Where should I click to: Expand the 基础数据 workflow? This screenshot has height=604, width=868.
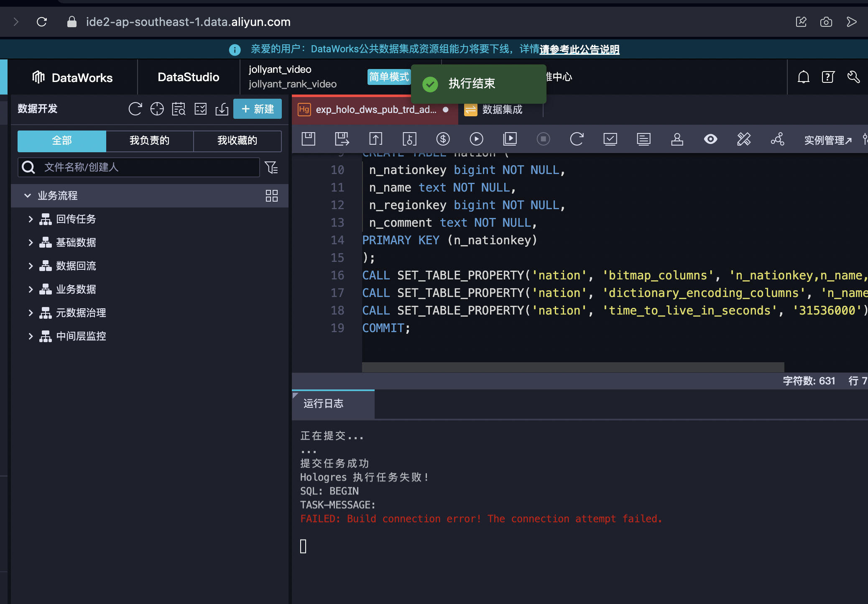coord(31,243)
